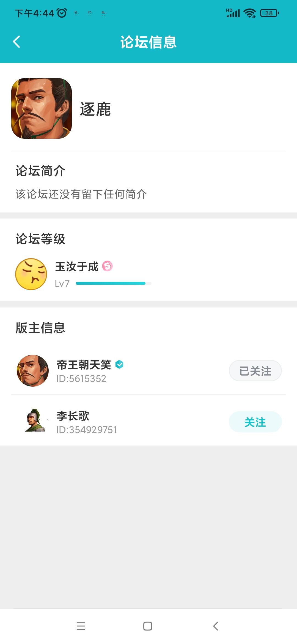Image resolution: width=297 pixels, height=644 pixels.
Task: Open 帝王朝天笑 moderator avatar
Action: coord(33,370)
